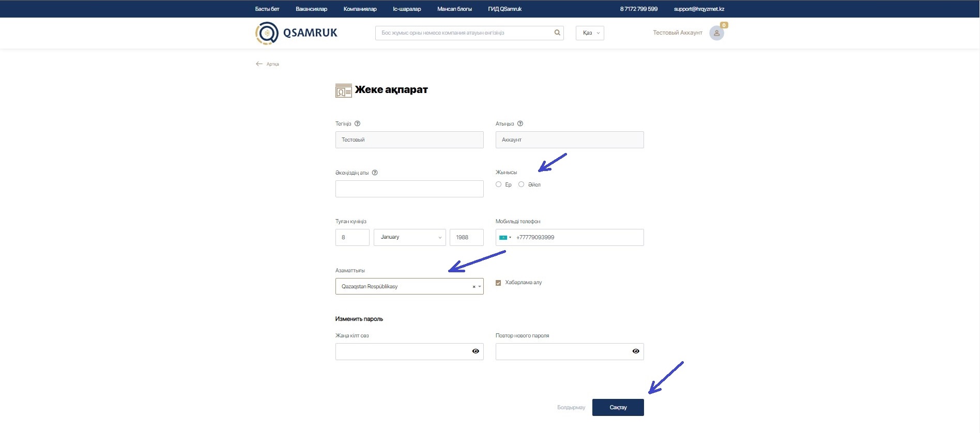The width and height of the screenshot is (980, 433).
Task: Open the birth month dropdown
Action: [x=410, y=237]
